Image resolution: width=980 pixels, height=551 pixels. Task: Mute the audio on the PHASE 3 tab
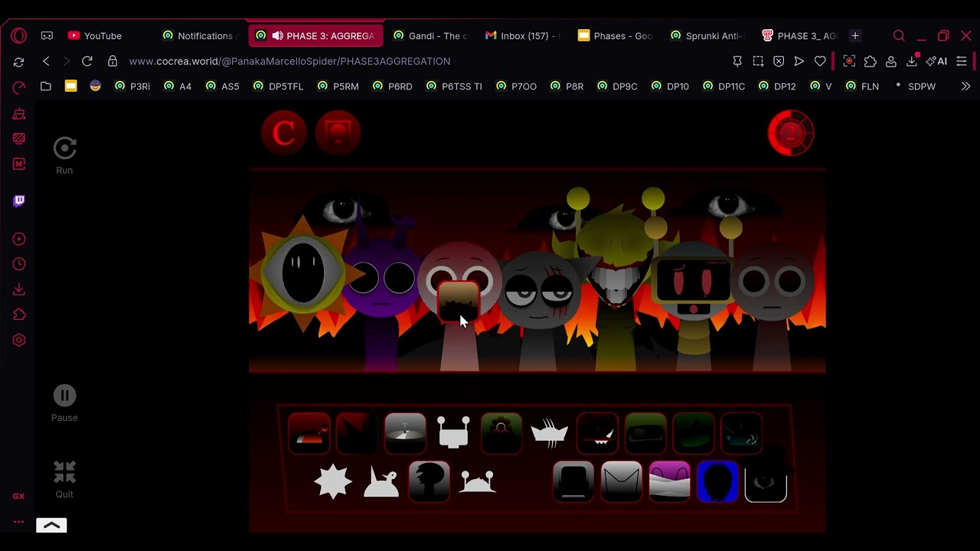[x=277, y=36]
